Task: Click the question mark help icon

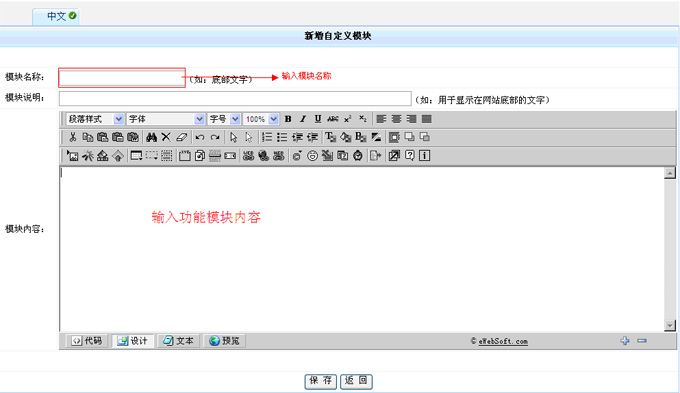Action: (409, 155)
